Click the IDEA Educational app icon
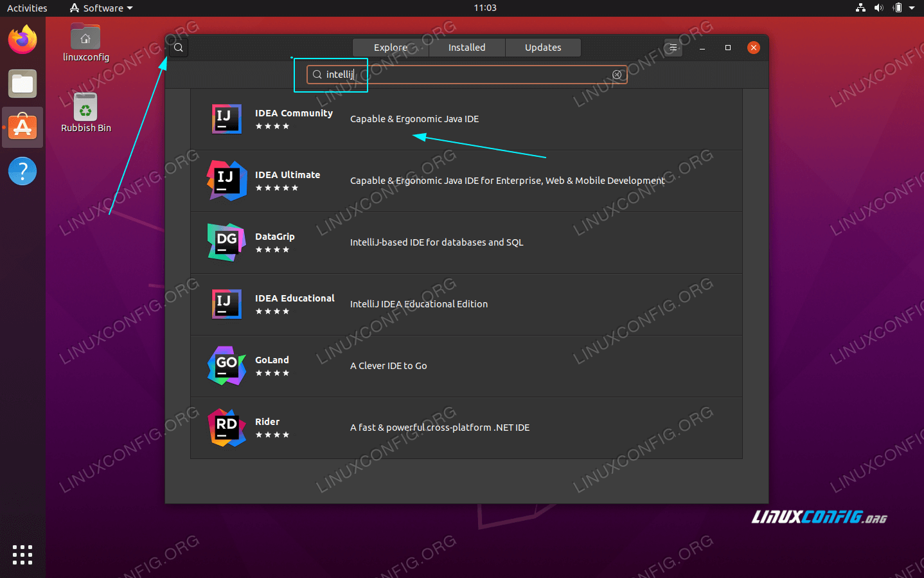This screenshot has width=924, height=578. 227,304
